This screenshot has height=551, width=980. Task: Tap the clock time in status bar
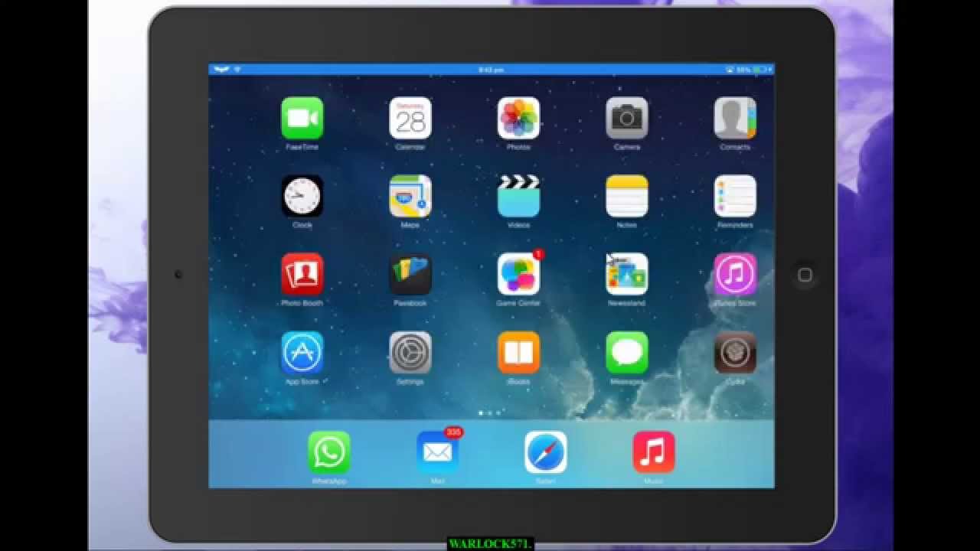click(x=491, y=70)
